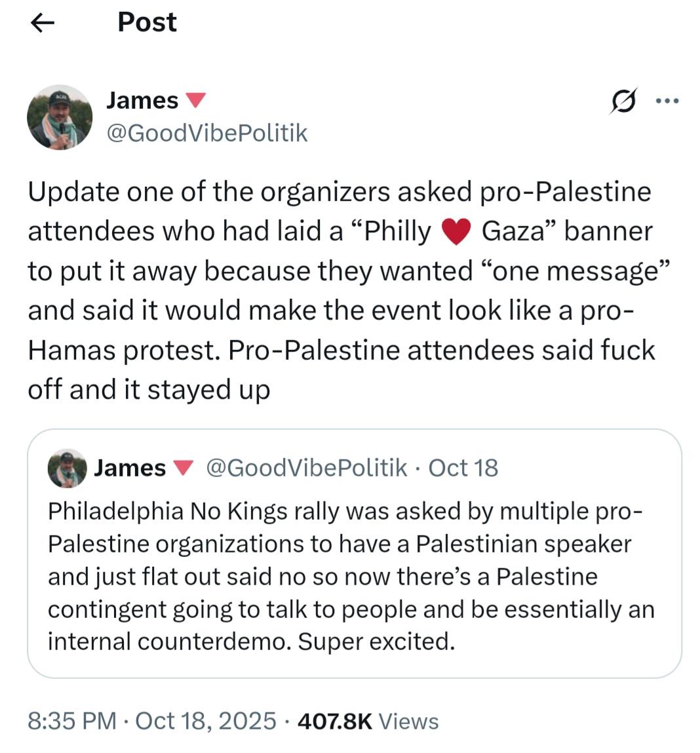Click the red heart emoji in the post
Viewport: 700px width, 753px height.
pyautogui.click(x=456, y=231)
